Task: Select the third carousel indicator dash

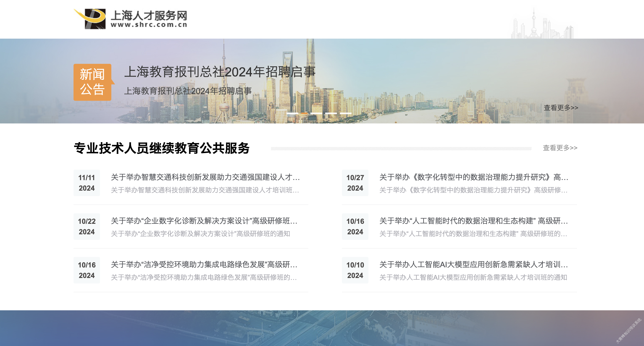Action: click(316, 113)
